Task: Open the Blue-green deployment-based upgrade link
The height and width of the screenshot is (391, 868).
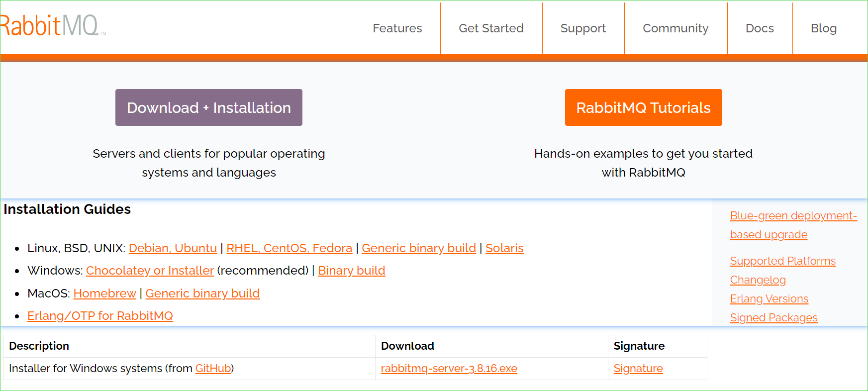Action: click(793, 225)
